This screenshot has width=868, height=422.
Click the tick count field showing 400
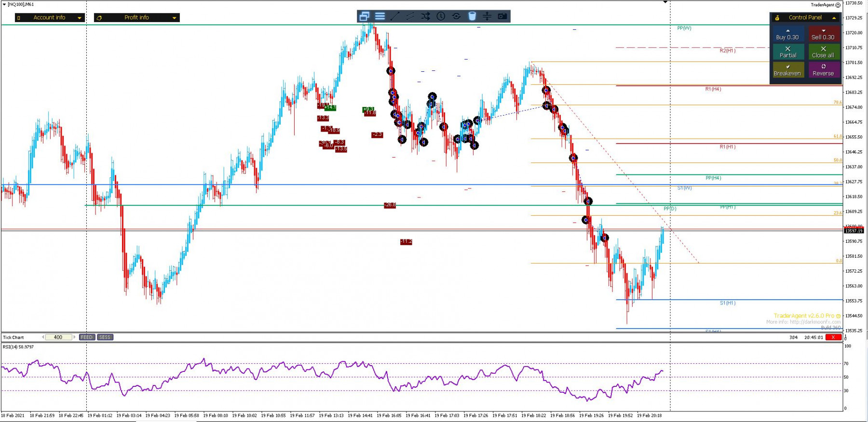(58, 337)
